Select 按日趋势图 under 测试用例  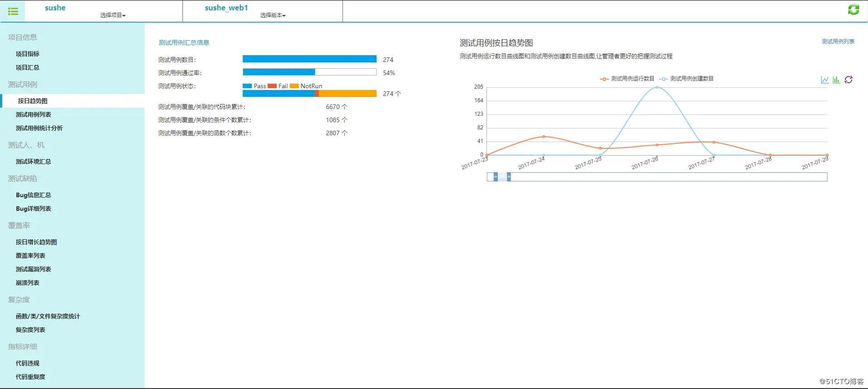pos(33,101)
